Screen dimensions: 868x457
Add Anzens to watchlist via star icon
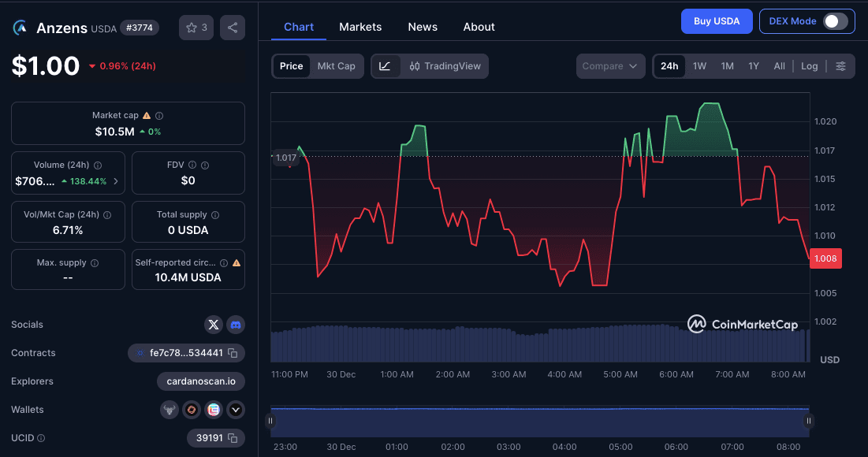pyautogui.click(x=192, y=27)
